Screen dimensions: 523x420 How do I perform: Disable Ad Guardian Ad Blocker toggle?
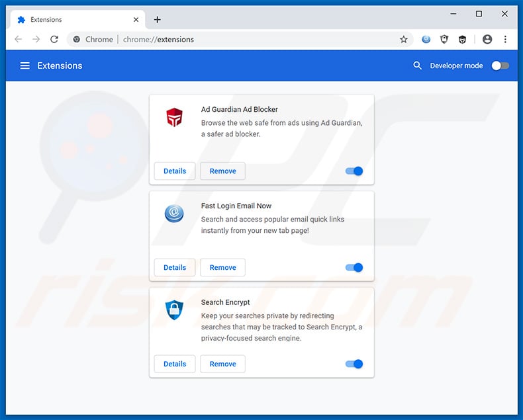coord(354,171)
